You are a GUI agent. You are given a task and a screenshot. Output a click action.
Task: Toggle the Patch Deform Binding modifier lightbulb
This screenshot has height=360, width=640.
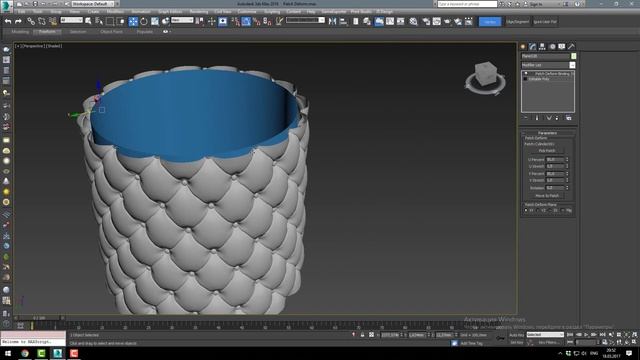click(x=526, y=73)
